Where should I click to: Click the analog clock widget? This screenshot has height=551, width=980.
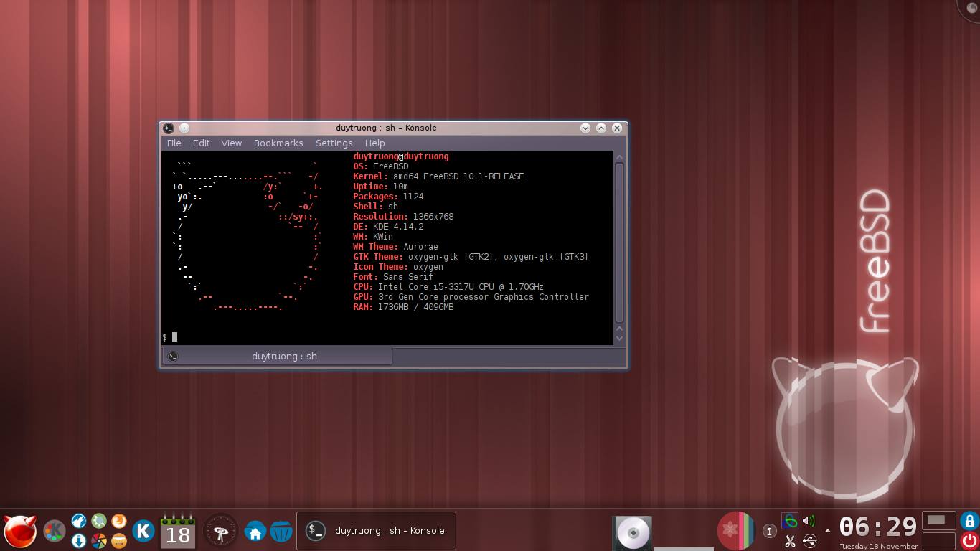point(221,532)
